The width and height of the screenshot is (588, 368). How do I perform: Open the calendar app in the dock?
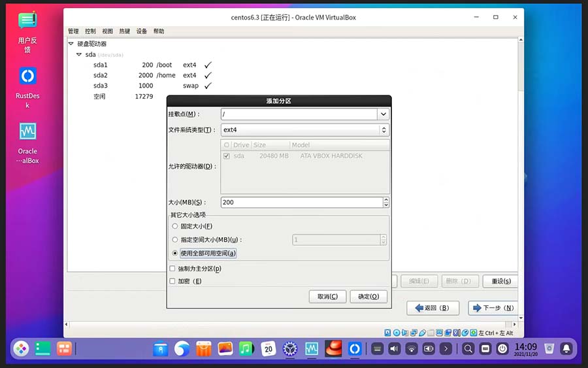pyautogui.click(x=268, y=349)
